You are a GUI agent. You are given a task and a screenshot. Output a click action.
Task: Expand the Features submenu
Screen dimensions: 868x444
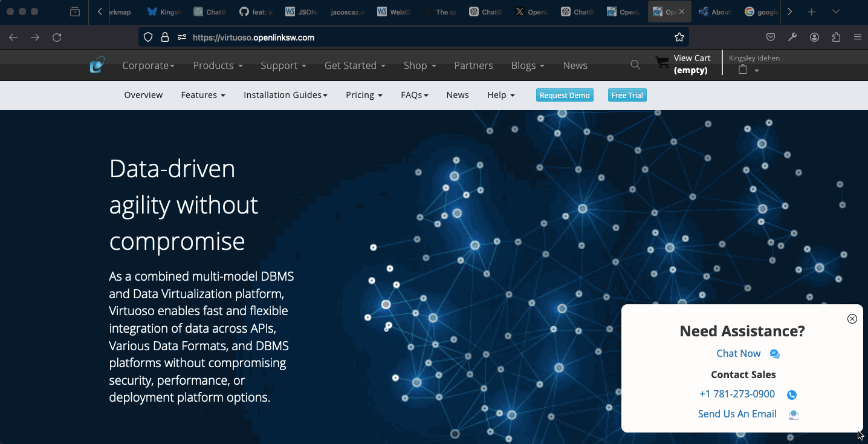(x=203, y=95)
